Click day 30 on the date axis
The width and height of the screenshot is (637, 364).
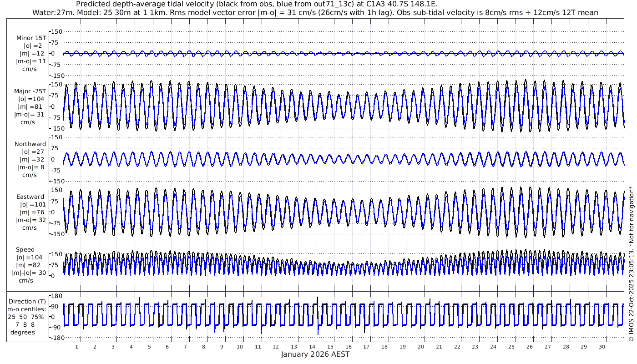pos(602,347)
